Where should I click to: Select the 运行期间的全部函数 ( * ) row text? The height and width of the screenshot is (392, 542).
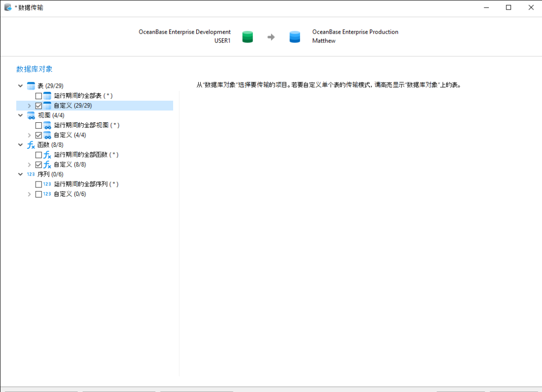click(86, 155)
